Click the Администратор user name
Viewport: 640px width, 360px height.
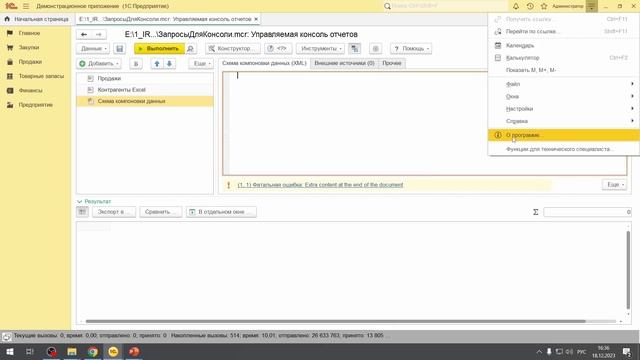tap(568, 6)
